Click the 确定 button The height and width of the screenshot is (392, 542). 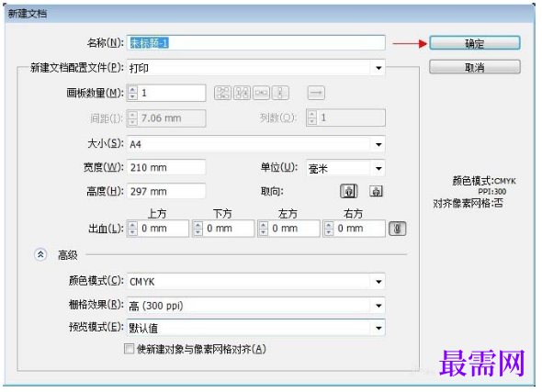[x=475, y=43]
